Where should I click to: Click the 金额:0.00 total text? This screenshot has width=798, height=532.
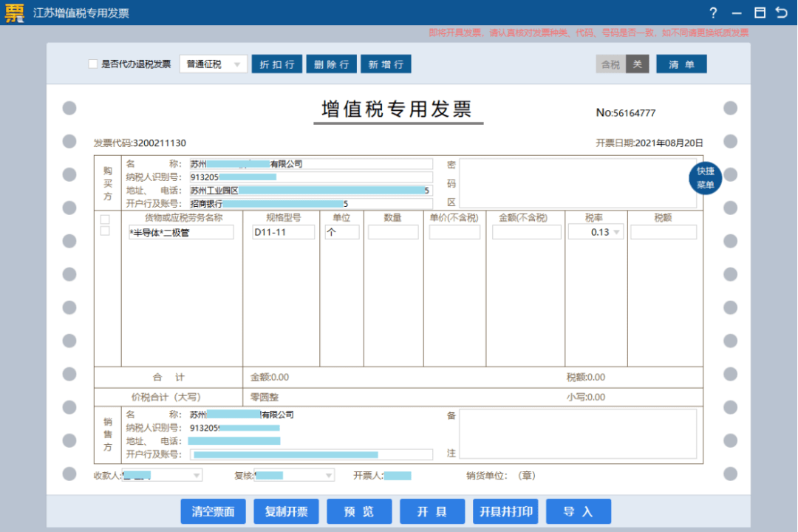269,378
